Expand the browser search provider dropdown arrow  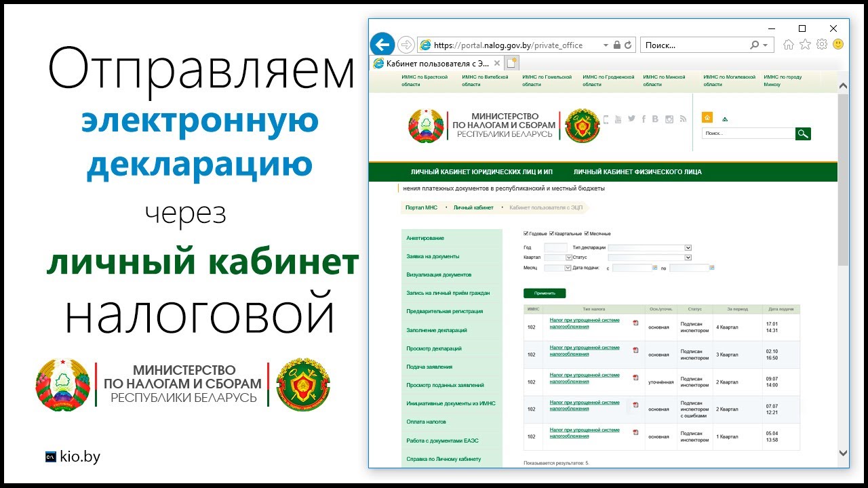[x=766, y=45]
